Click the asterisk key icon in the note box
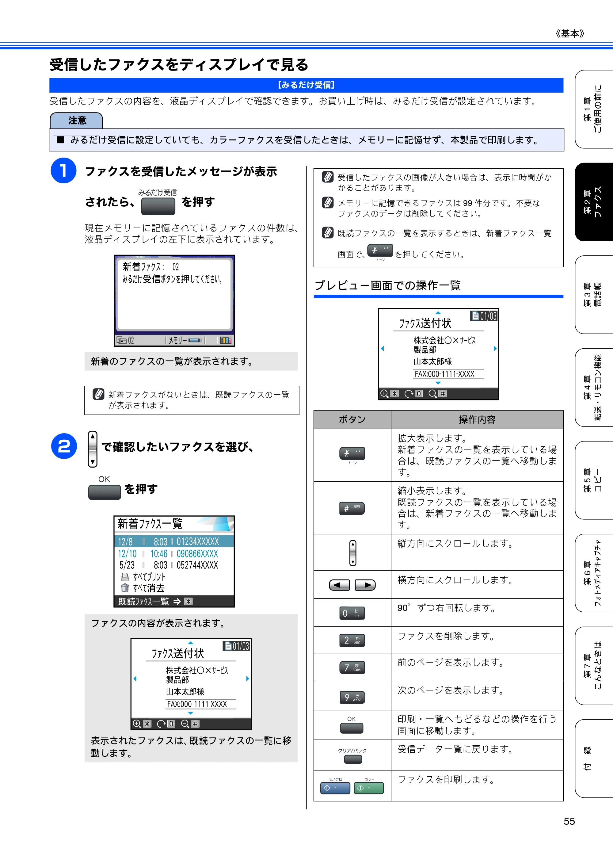613x868 pixels. pyautogui.click(x=380, y=250)
